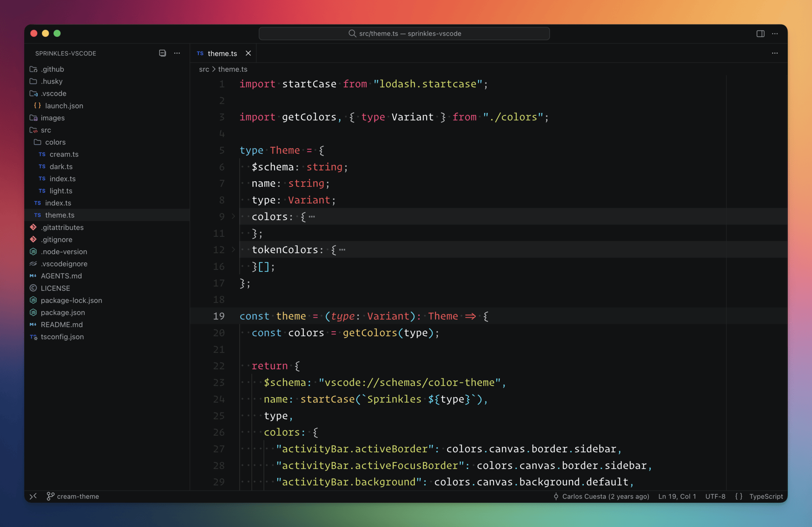
Task: Open the Explorer more actions menu
Action: point(177,53)
